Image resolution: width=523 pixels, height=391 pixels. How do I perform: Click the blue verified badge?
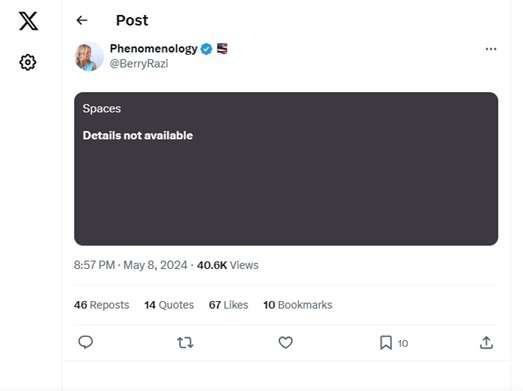(206, 49)
